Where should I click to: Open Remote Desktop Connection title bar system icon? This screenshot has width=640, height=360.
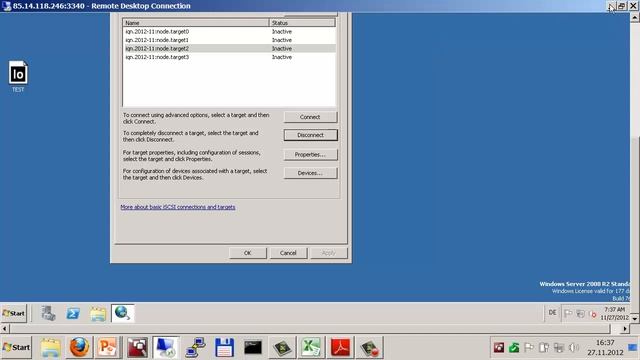pos(6,6)
